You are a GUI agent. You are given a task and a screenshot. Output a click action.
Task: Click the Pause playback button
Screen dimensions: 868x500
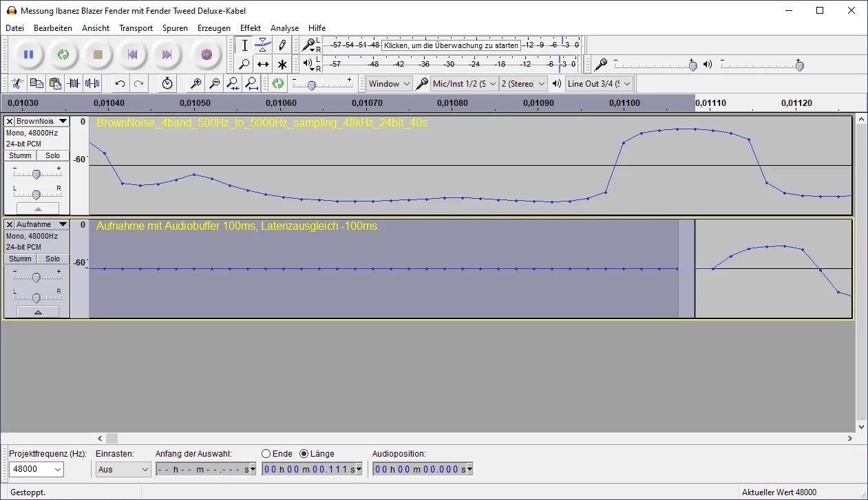click(x=28, y=54)
